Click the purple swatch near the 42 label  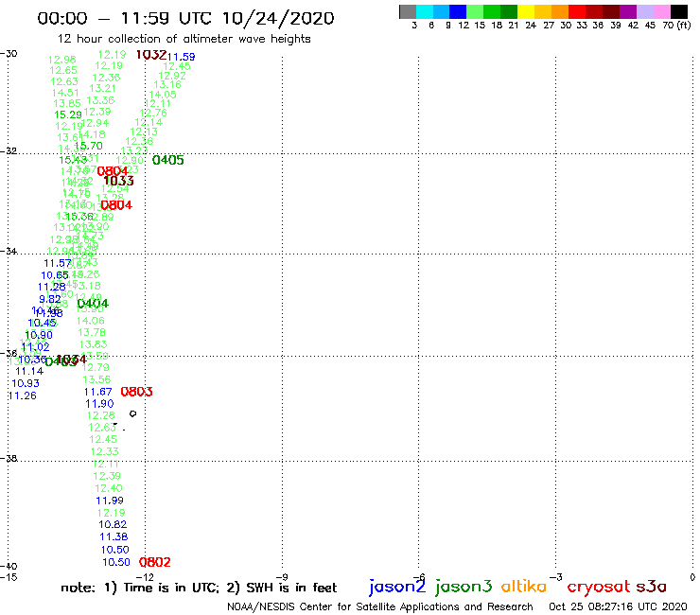(627, 11)
